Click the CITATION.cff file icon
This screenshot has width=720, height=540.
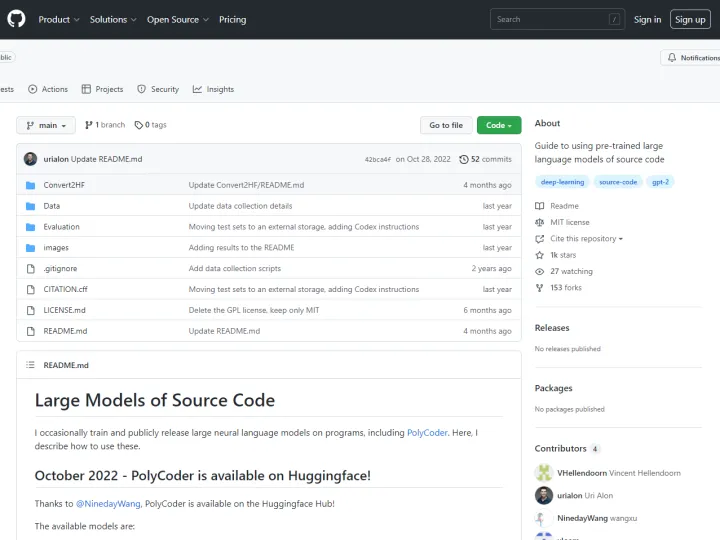[31, 289]
